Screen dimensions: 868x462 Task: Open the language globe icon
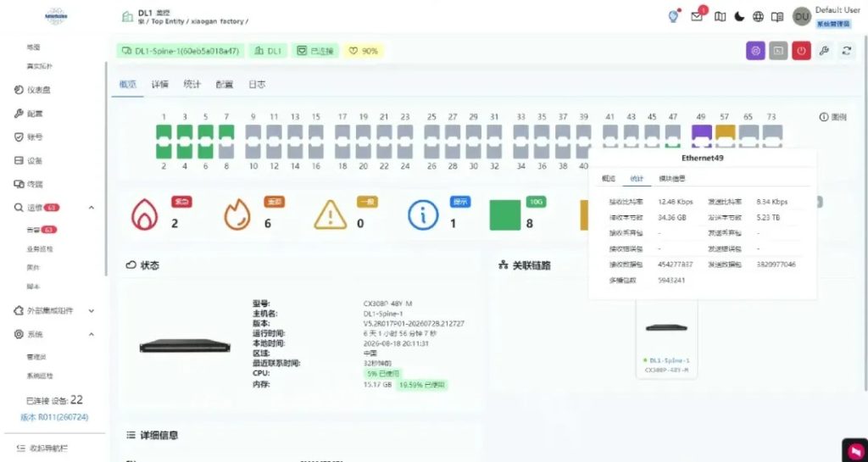click(x=758, y=17)
